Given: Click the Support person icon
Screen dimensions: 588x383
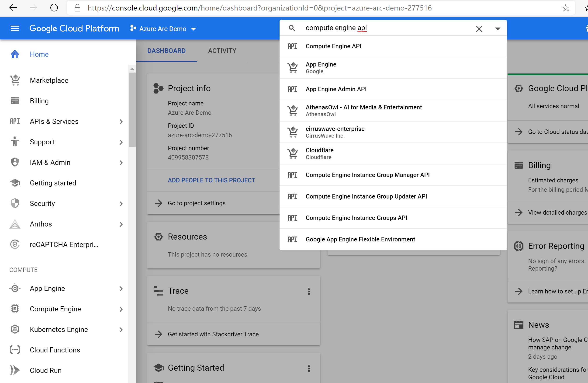Looking at the screenshot, I should tap(15, 142).
